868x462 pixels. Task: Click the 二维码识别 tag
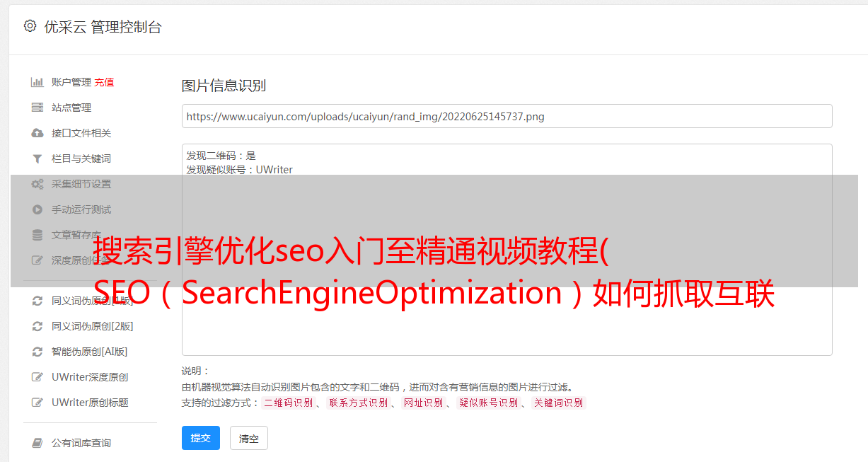pyautogui.click(x=288, y=403)
